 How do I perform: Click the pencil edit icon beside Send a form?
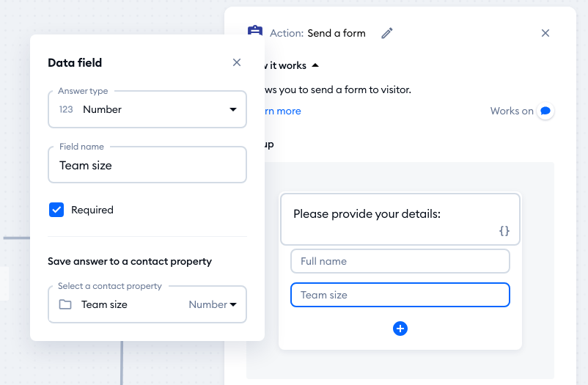[387, 33]
